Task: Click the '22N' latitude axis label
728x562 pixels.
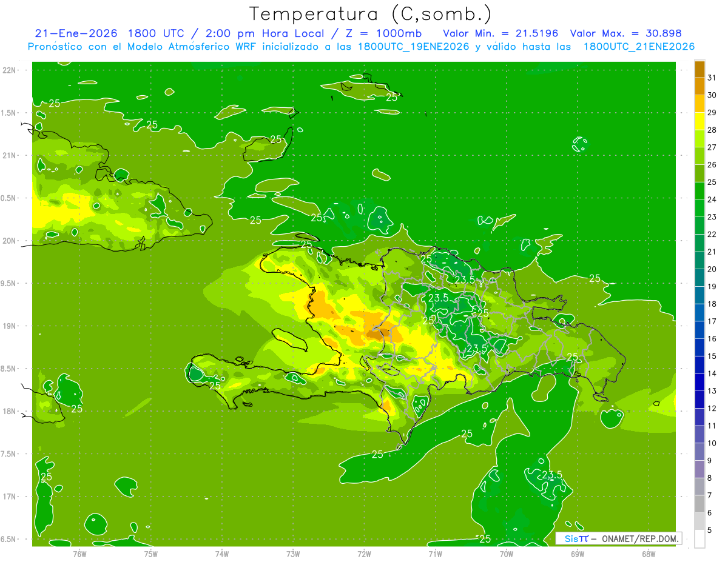Action: [9, 70]
